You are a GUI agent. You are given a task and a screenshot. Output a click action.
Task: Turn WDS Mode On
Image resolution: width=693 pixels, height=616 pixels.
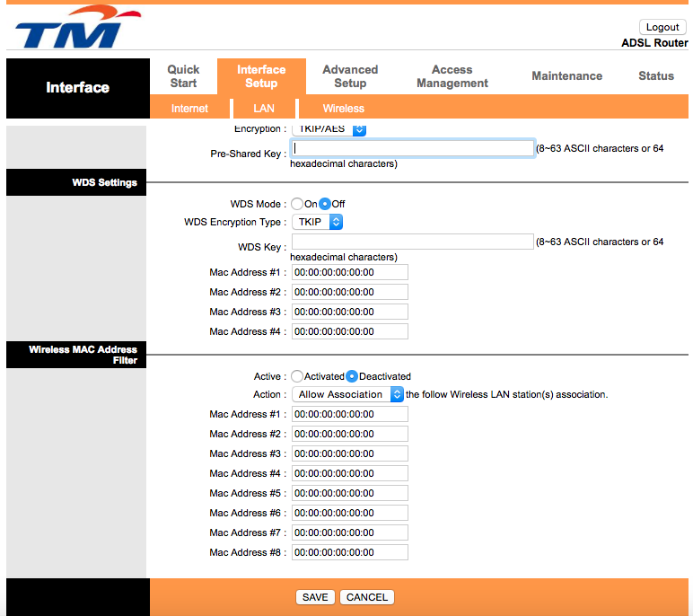(297, 204)
